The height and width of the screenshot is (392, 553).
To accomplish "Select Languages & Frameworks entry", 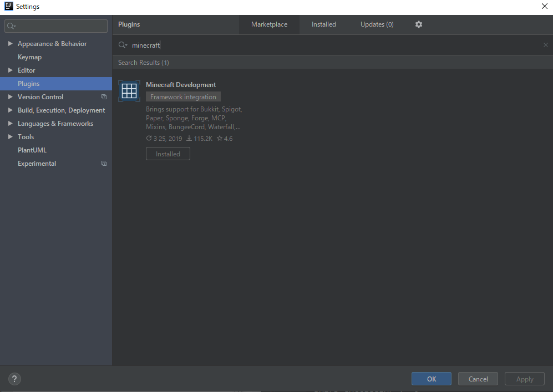I will 55,124.
